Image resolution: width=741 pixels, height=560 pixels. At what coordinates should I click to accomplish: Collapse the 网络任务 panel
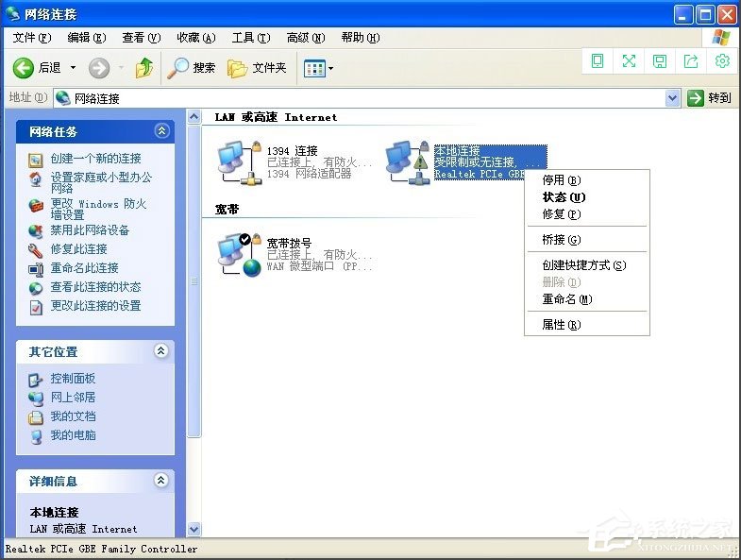(x=161, y=131)
